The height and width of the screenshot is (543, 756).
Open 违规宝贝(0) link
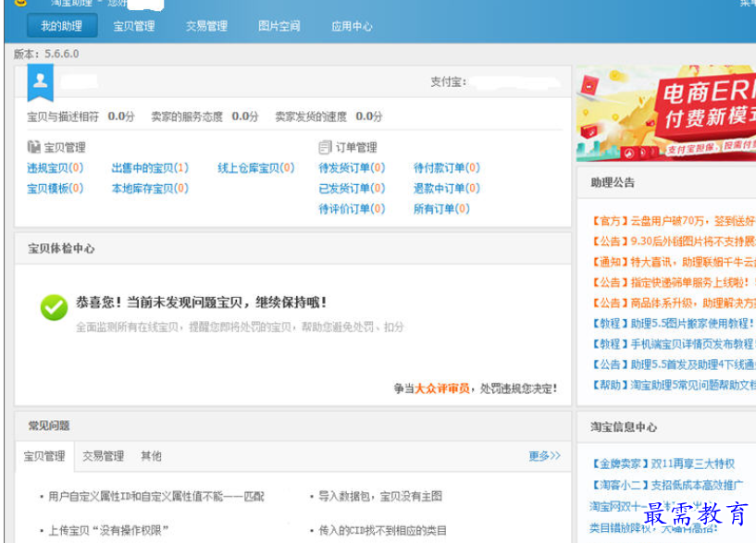click(x=56, y=167)
